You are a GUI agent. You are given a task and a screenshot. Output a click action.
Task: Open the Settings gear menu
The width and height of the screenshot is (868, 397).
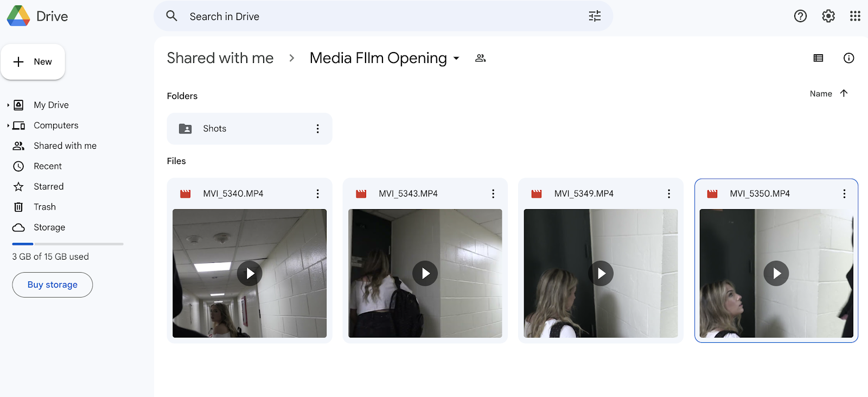828,16
